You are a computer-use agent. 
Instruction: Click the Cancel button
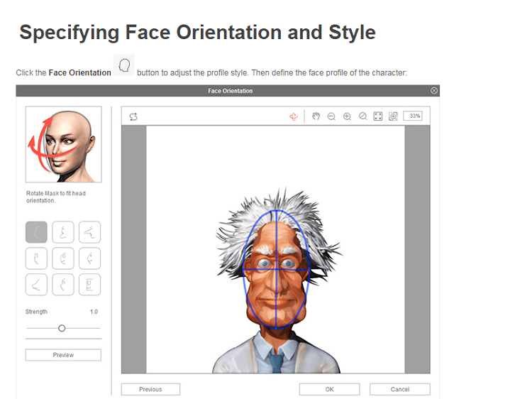(399, 389)
